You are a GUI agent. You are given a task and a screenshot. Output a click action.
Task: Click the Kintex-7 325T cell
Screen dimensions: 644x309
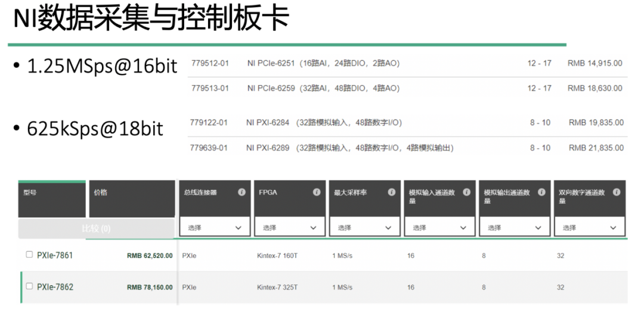click(277, 288)
